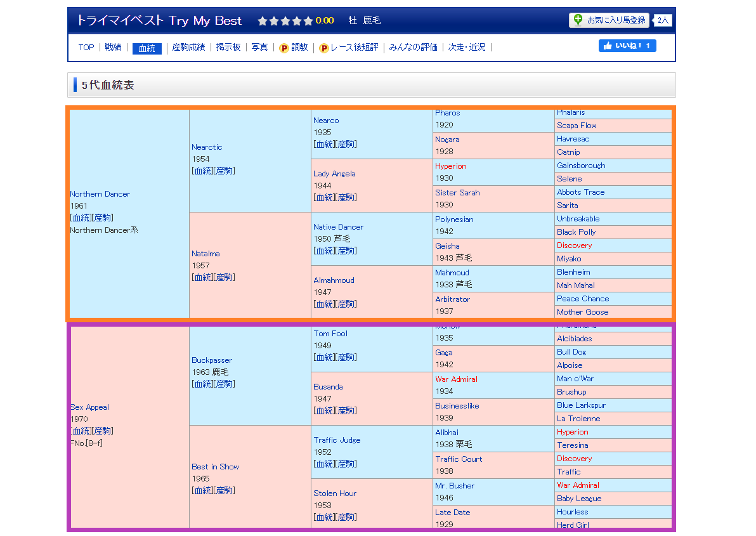Open the Blue Larkspur link
Viewport: 756px width, 536px height.
click(581, 405)
